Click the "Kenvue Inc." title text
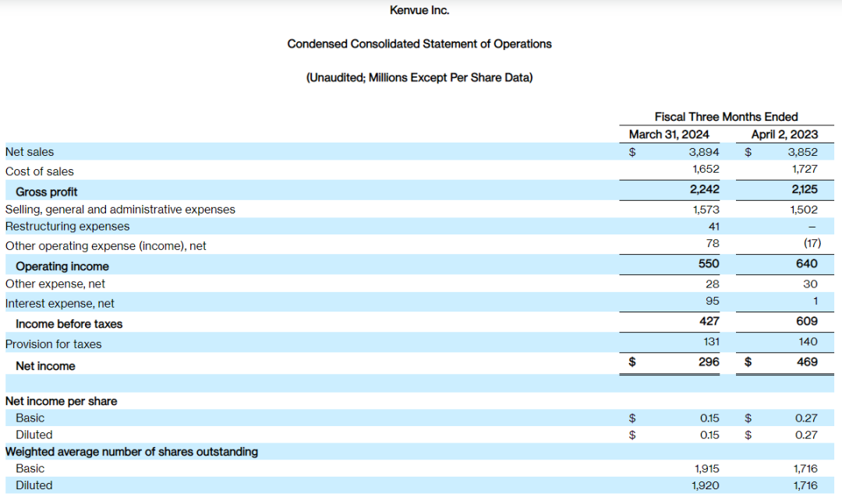The height and width of the screenshot is (504, 842). tap(419, 10)
